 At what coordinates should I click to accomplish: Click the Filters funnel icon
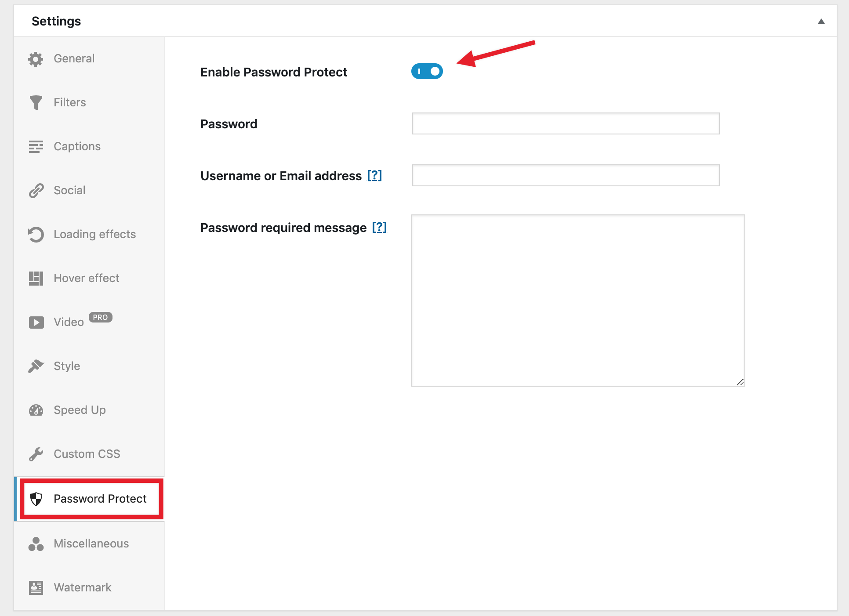36,102
